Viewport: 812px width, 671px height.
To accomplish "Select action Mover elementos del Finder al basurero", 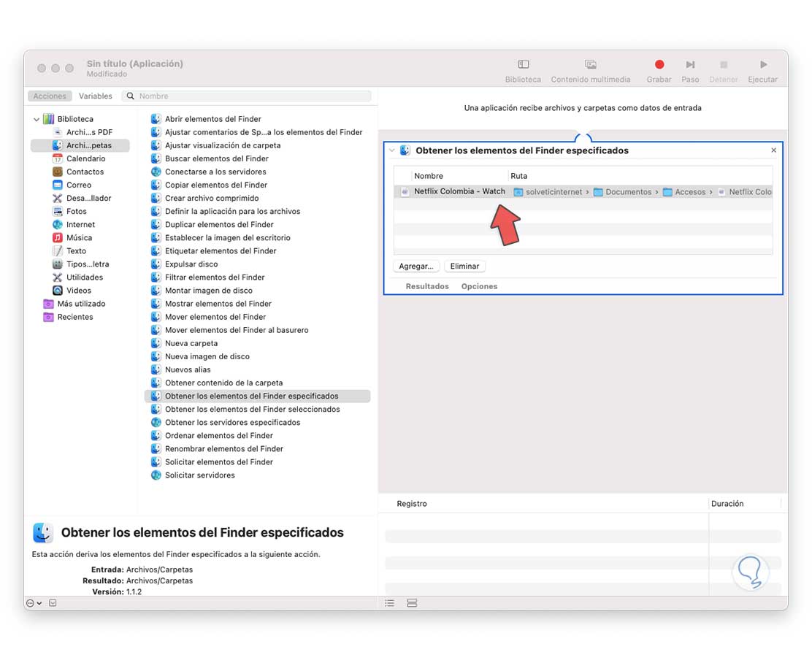I will click(x=230, y=330).
